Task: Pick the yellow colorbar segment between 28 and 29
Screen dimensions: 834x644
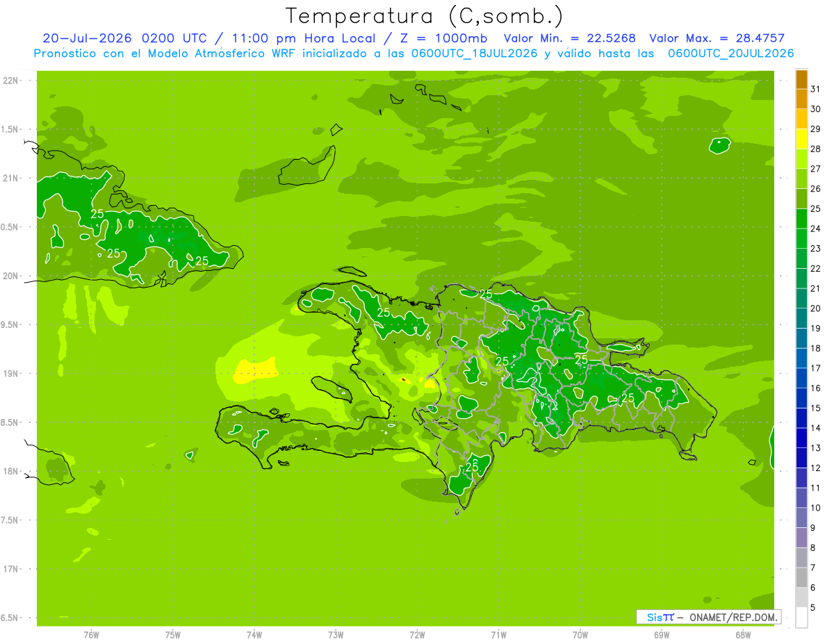Action: 801,139
